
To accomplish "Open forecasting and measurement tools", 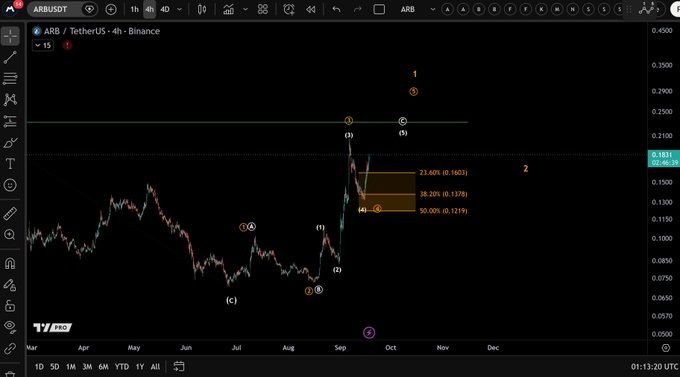I will pos(10,121).
